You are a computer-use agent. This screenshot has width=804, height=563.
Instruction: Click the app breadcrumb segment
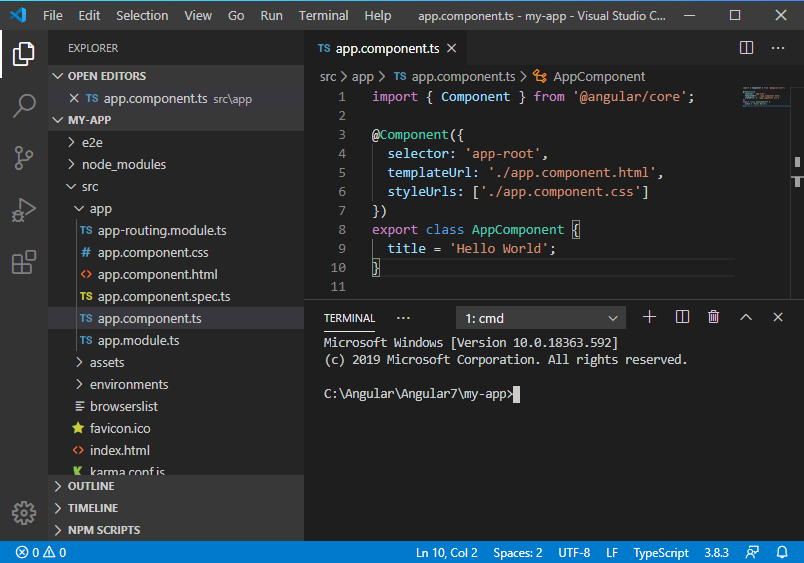click(x=363, y=77)
